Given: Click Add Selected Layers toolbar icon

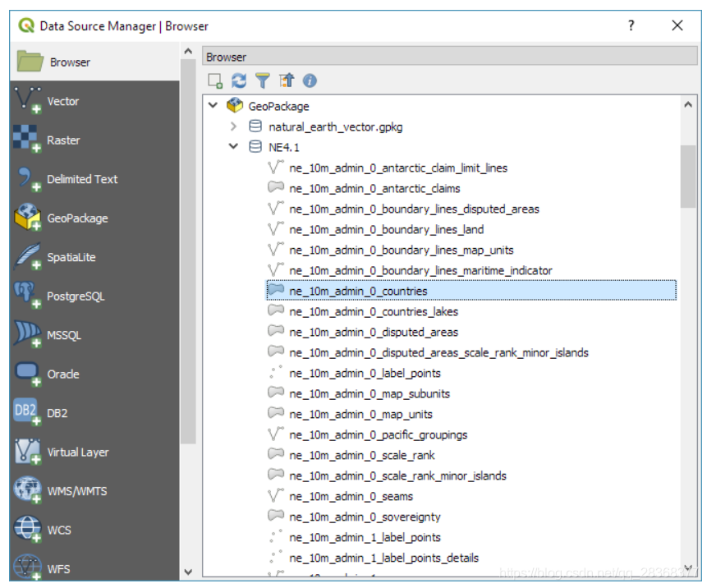Looking at the screenshot, I should pos(215,80).
